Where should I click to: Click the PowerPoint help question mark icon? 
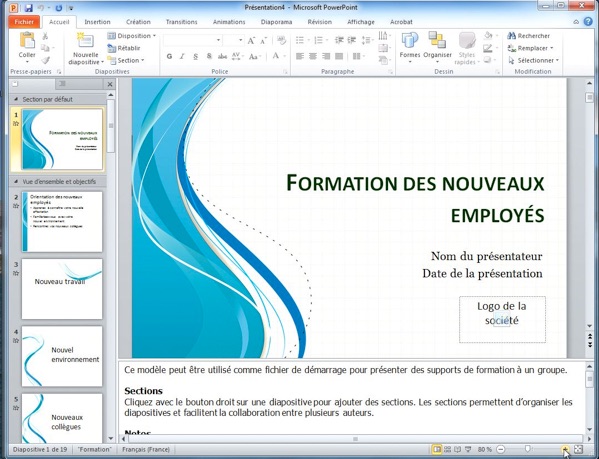(588, 22)
